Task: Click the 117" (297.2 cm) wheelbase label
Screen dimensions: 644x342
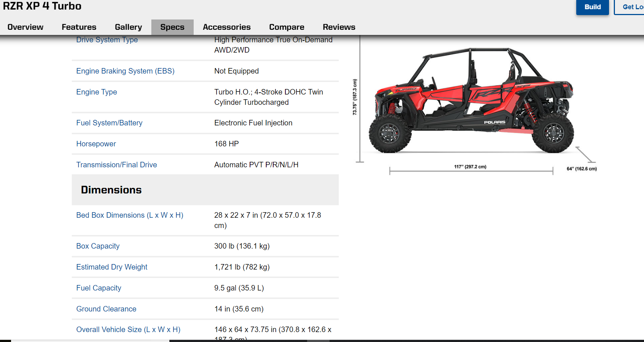Action: click(470, 167)
